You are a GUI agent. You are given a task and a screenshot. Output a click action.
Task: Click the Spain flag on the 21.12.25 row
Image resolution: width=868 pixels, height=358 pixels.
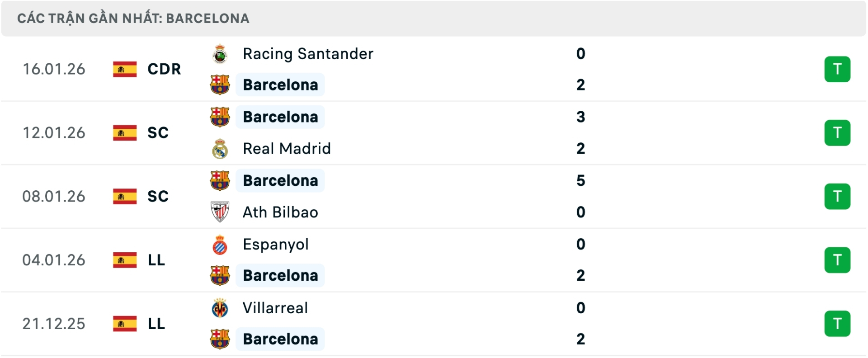pyautogui.click(x=125, y=324)
